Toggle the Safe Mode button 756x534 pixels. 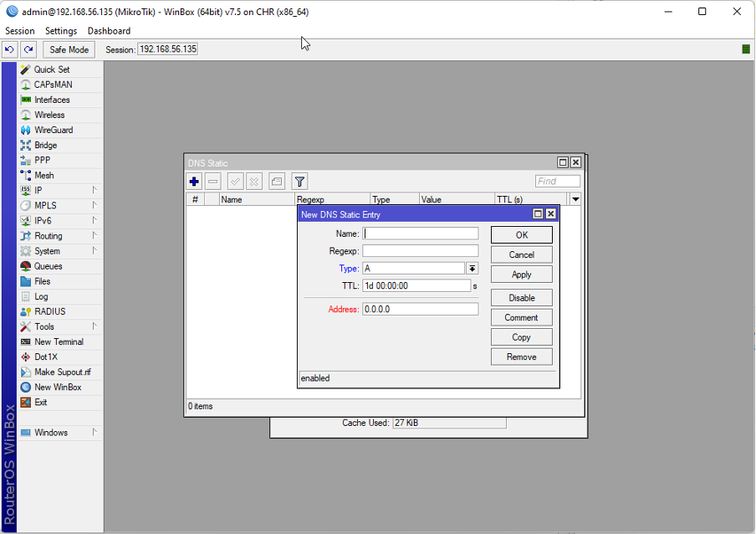pos(69,49)
